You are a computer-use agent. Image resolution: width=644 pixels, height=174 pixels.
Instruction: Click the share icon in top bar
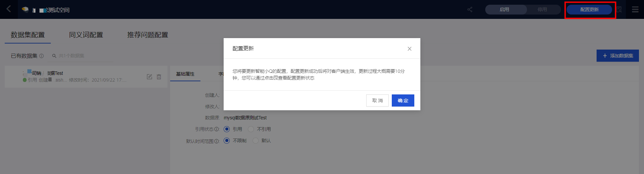pyautogui.click(x=470, y=9)
